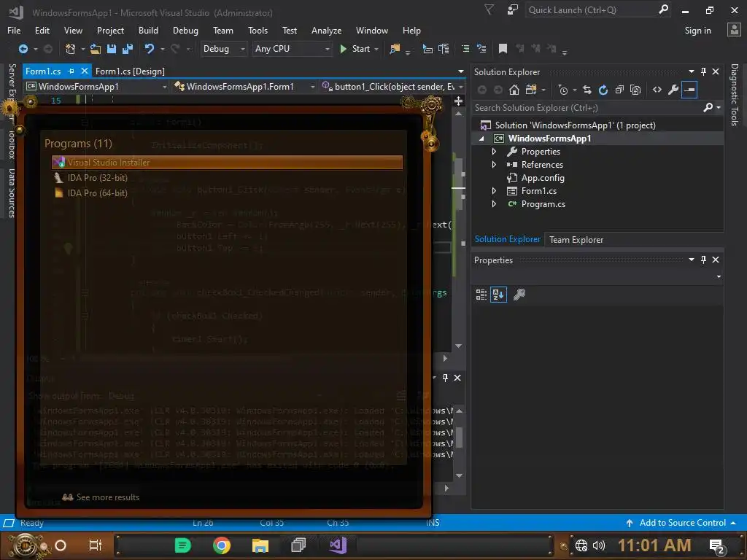Expand the Form1.cs node
747x560 pixels.
tap(494, 191)
